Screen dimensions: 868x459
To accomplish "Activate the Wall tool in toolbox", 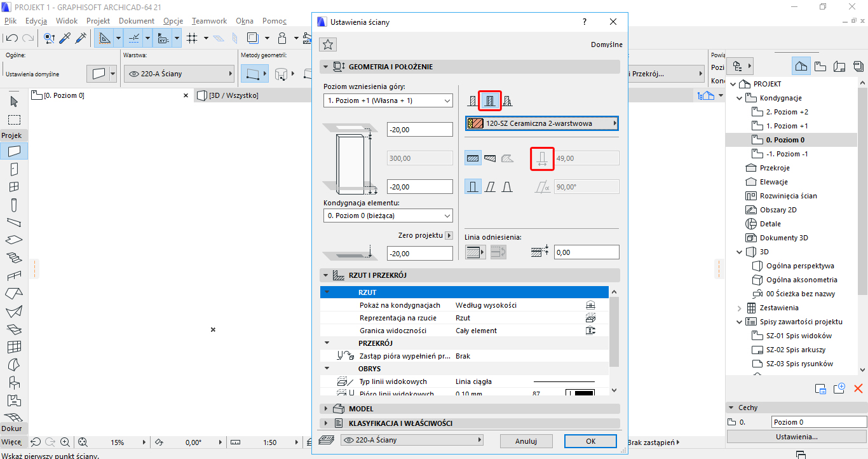I will point(14,151).
